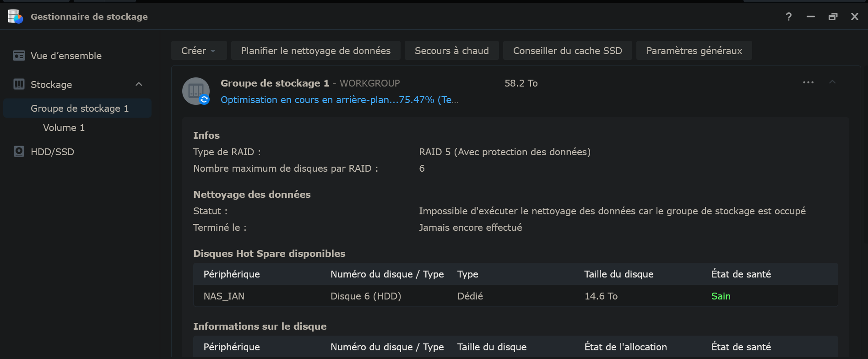Select Groupe de stockage 1 in sidebar
This screenshot has height=359, width=868.
(x=79, y=109)
